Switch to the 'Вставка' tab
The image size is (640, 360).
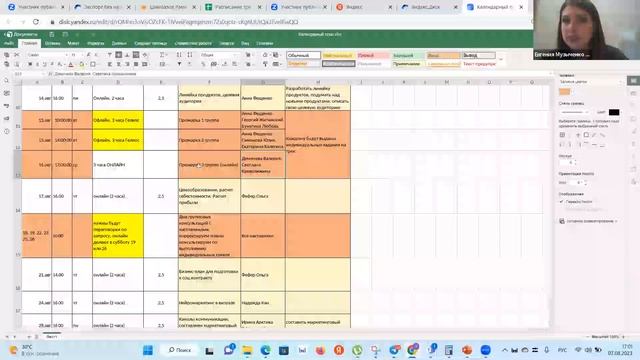53,43
